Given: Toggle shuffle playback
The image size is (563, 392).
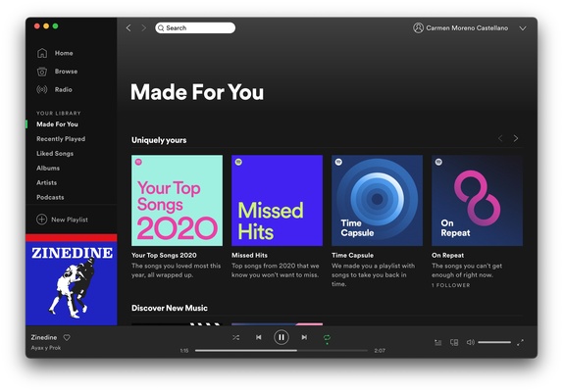Looking at the screenshot, I should pyautogui.click(x=236, y=337).
